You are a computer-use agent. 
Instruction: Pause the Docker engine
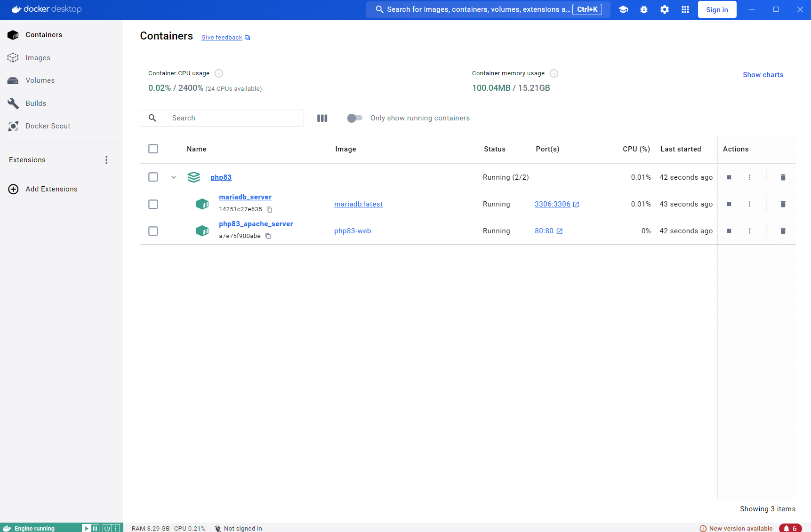pyautogui.click(x=95, y=528)
